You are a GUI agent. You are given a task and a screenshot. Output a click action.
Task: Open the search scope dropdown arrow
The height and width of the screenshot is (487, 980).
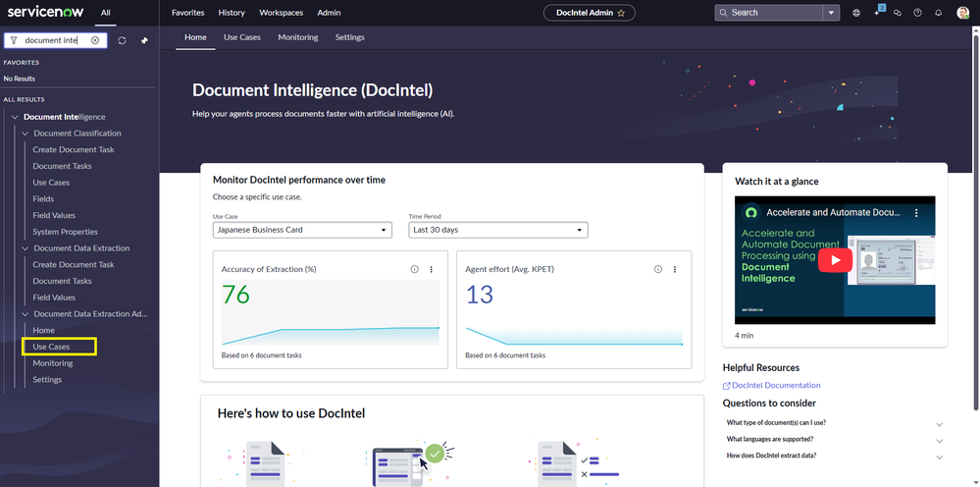pos(831,13)
